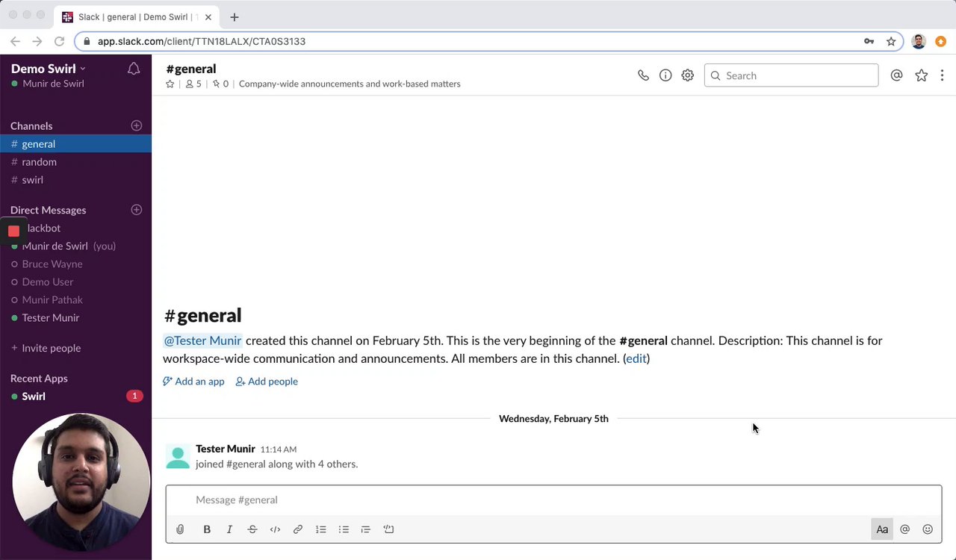Open Tester Munir sender name

(x=226, y=449)
